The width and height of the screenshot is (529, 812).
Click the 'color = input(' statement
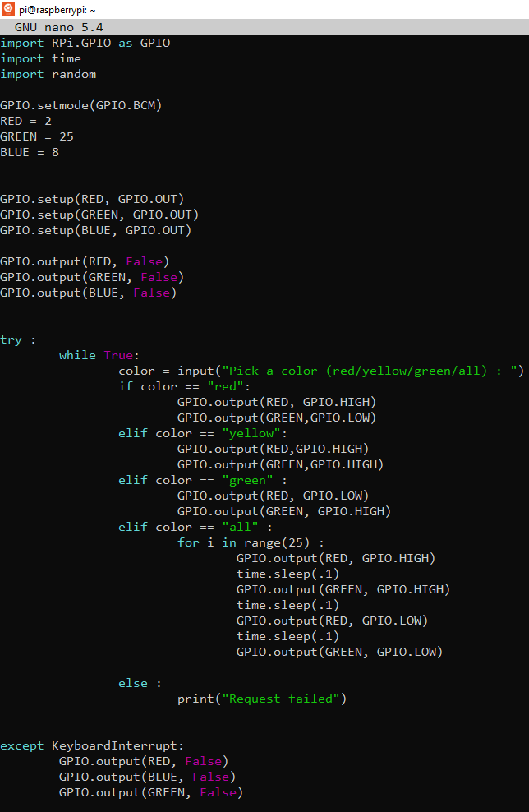(321, 371)
